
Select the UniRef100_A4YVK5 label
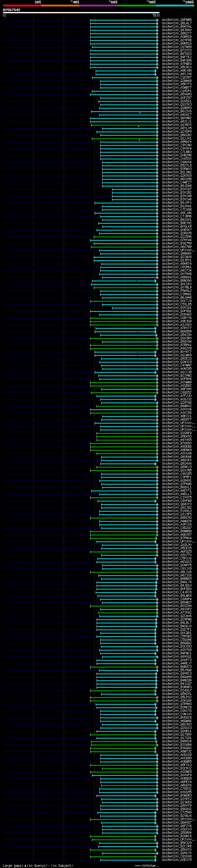click(177, 440)
